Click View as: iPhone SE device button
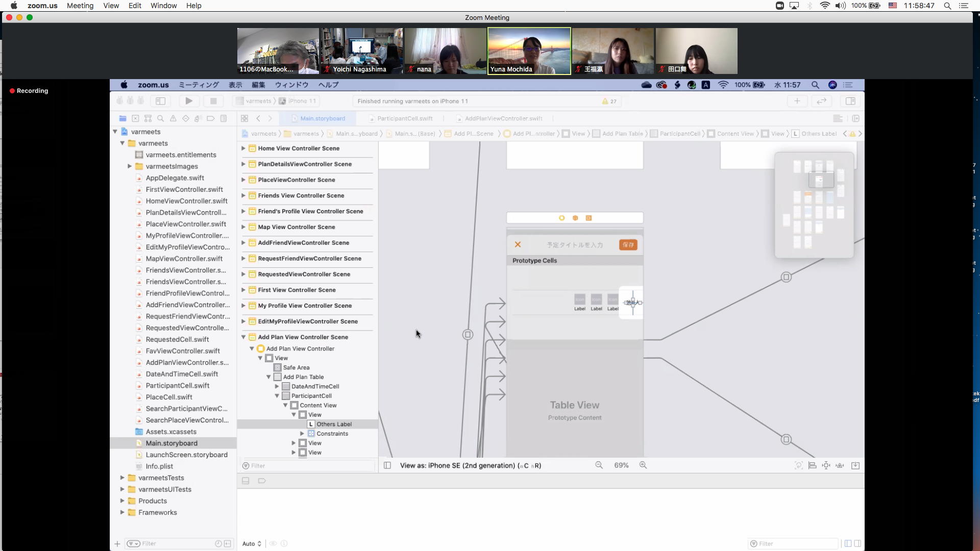This screenshot has height=551, width=980. click(x=470, y=465)
